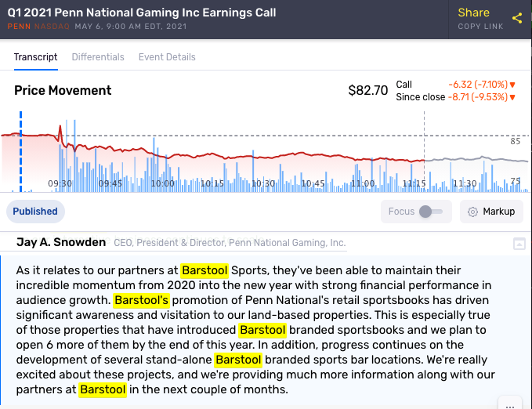Click the NASDAQ exchange label

pyautogui.click(x=52, y=27)
